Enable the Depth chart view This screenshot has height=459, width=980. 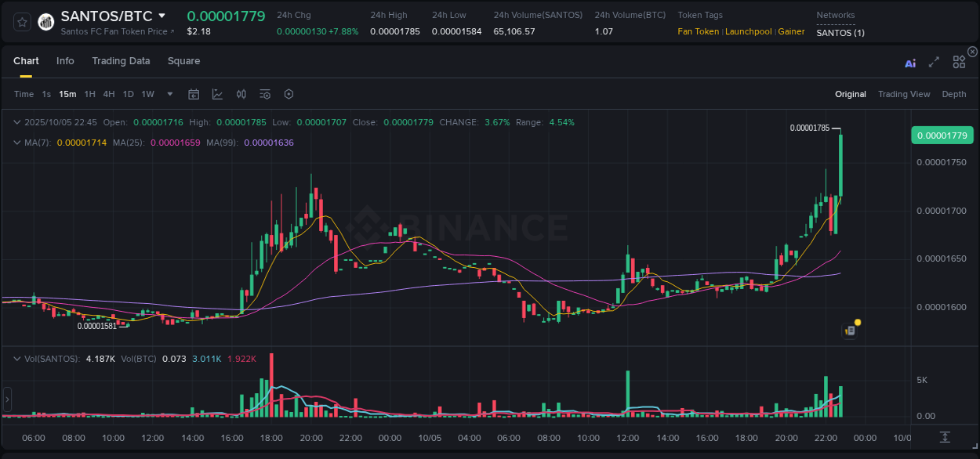click(x=954, y=94)
